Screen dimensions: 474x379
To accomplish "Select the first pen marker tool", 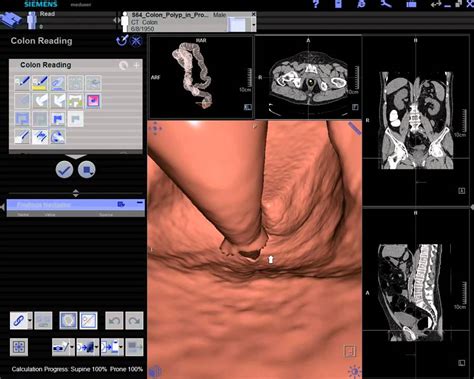I will point(22,83).
